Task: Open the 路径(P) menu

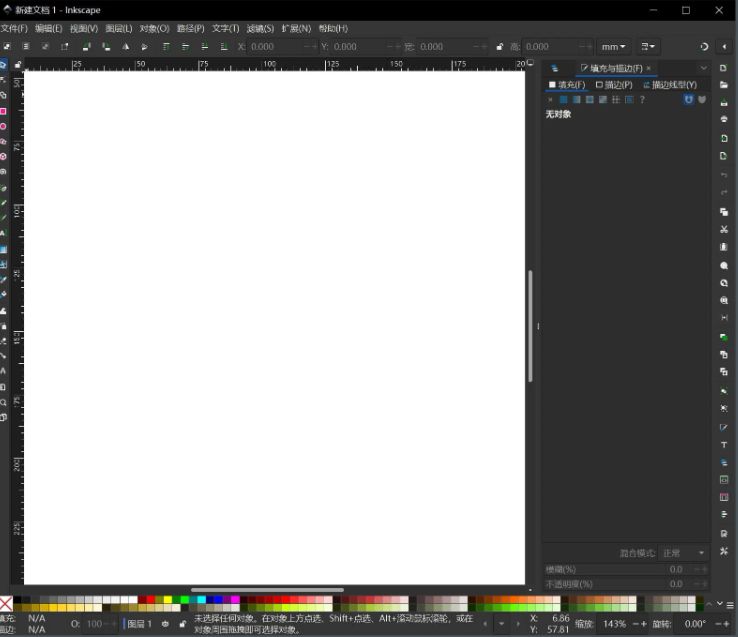Action: [x=190, y=29]
